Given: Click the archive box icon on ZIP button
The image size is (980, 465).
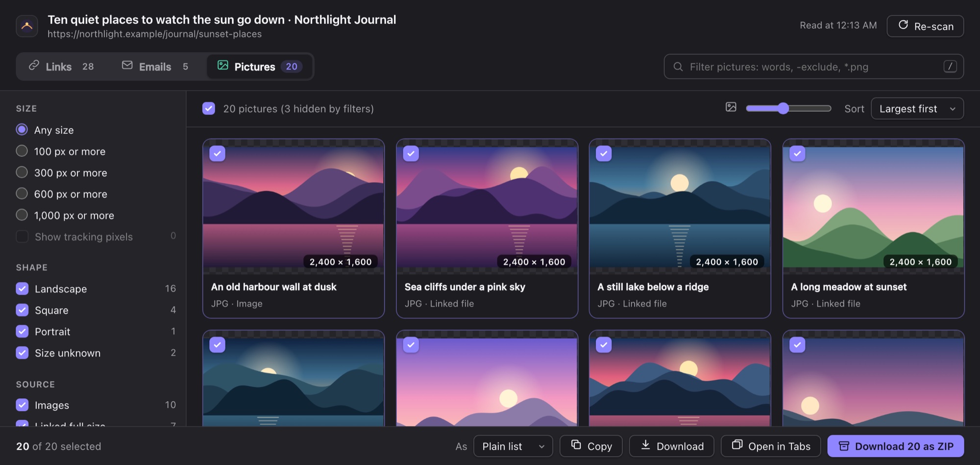Looking at the screenshot, I should click(844, 446).
